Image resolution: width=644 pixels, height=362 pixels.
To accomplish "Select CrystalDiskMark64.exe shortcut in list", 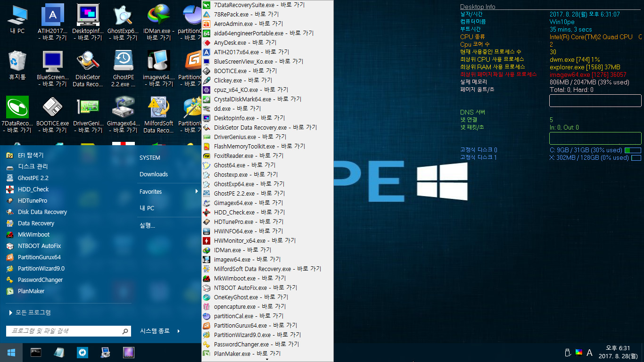I will pyautogui.click(x=267, y=99).
